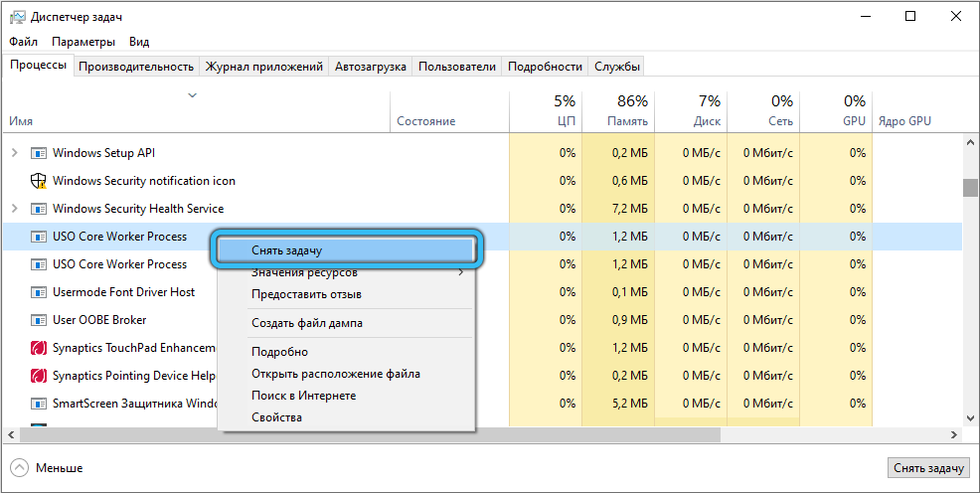Collapse to fewer details with Меньше arrow

(20, 467)
